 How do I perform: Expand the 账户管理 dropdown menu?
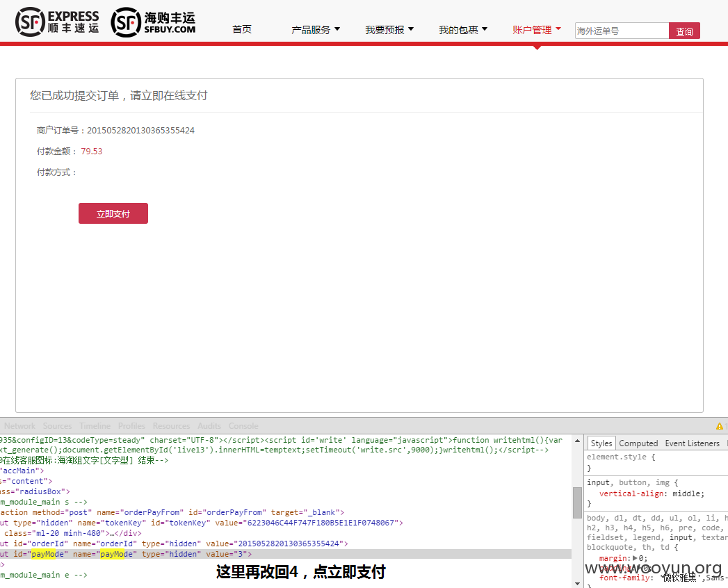click(537, 30)
